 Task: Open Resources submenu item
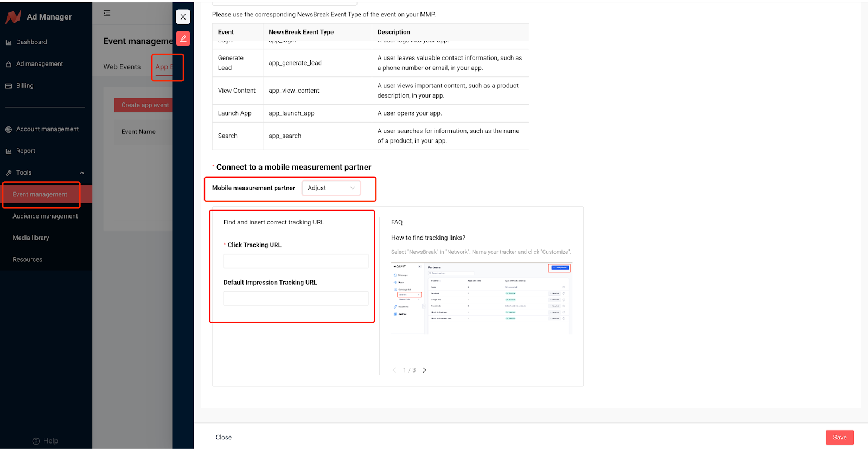[28, 259]
